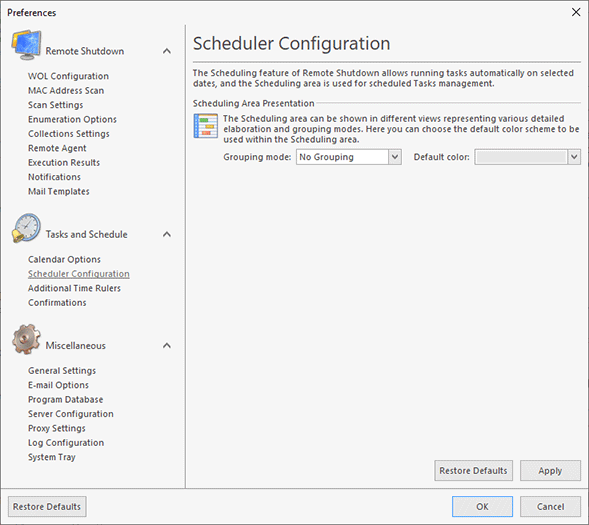Click the Cancel button

550,507
